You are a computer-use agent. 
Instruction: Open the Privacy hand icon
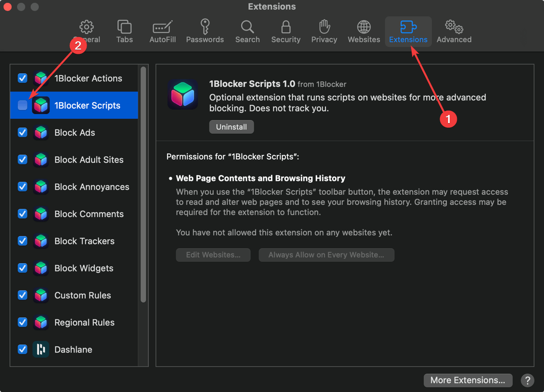324,26
